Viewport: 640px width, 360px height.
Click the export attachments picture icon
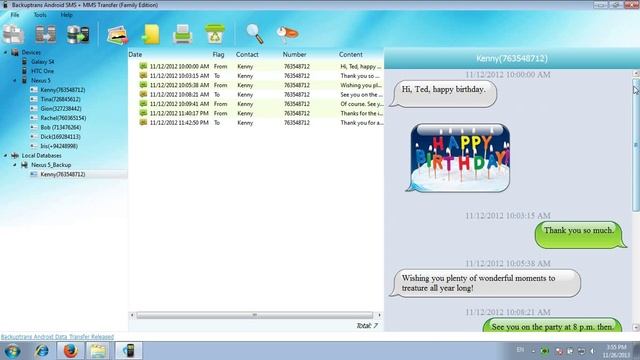click(x=118, y=35)
